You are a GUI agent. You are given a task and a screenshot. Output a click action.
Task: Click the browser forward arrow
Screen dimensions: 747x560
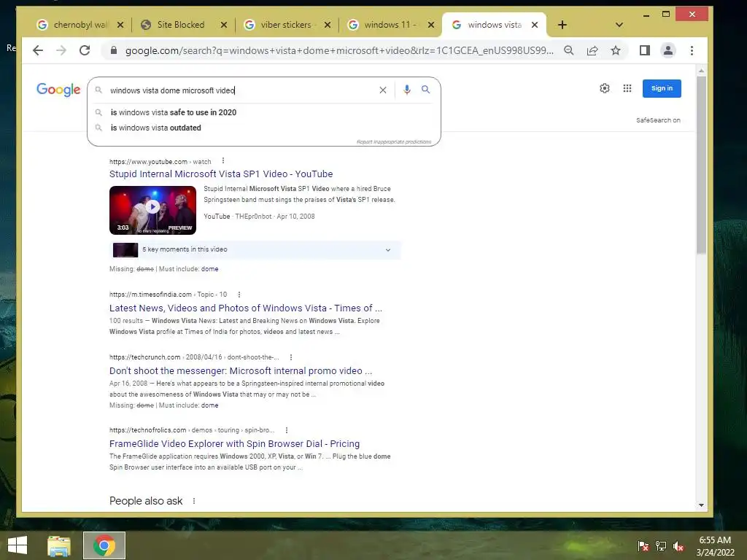point(61,50)
